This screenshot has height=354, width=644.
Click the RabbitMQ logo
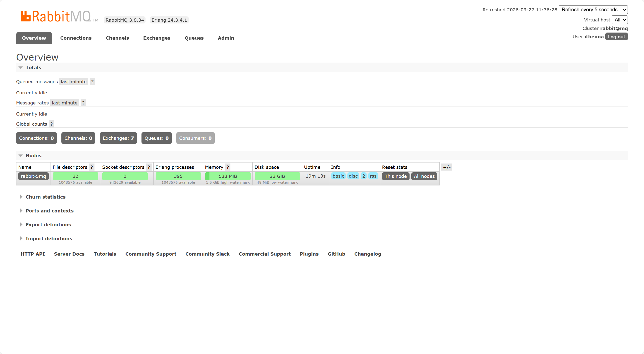click(56, 17)
